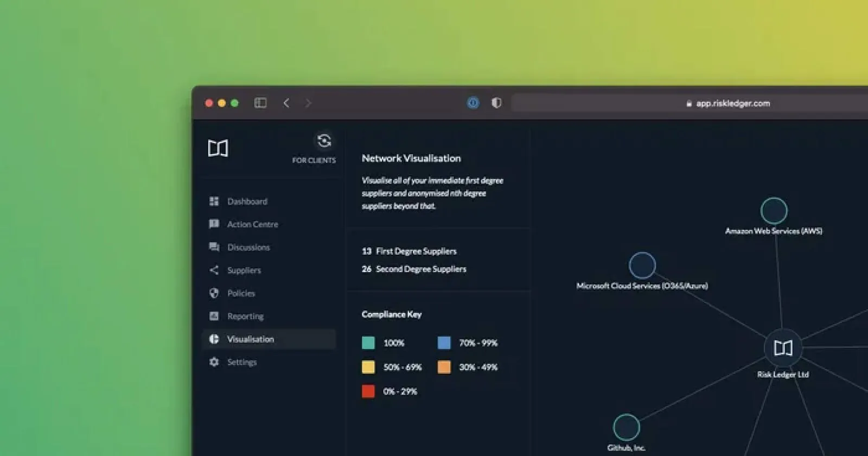Viewport: 868px width, 456px height.
Task: Click the Settings gear icon
Action: [x=214, y=362]
